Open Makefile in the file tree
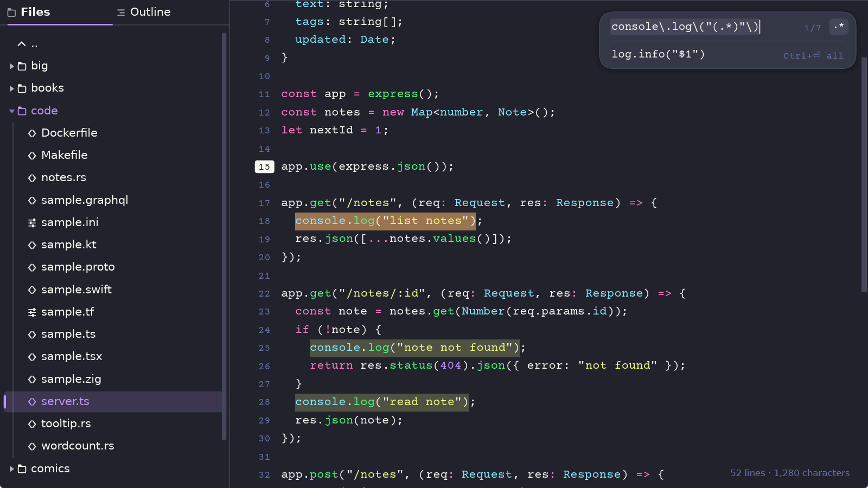The height and width of the screenshot is (488, 868). pyautogui.click(x=113, y=155)
